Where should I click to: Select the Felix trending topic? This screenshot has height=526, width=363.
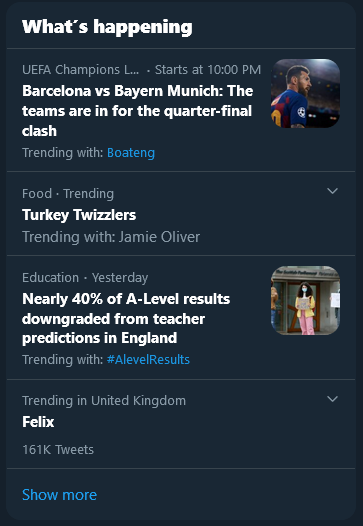click(x=38, y=422)
